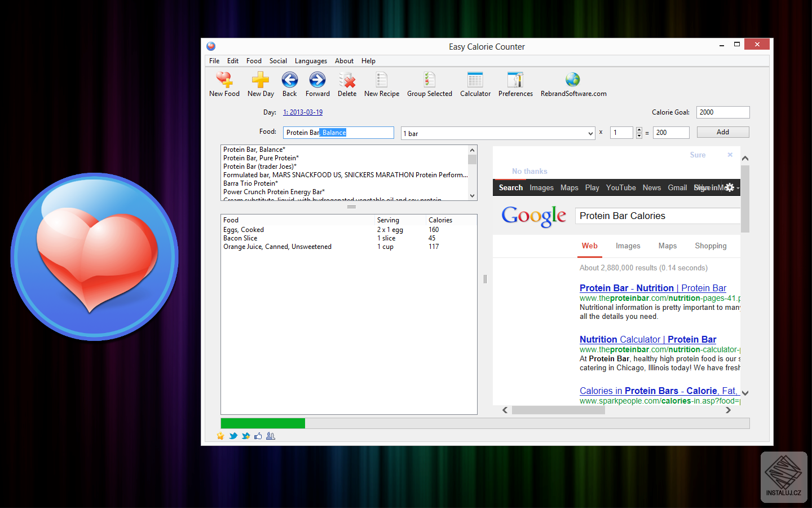Go Back using the blue arrow
The image size is (812, 508).
[290, 80]
